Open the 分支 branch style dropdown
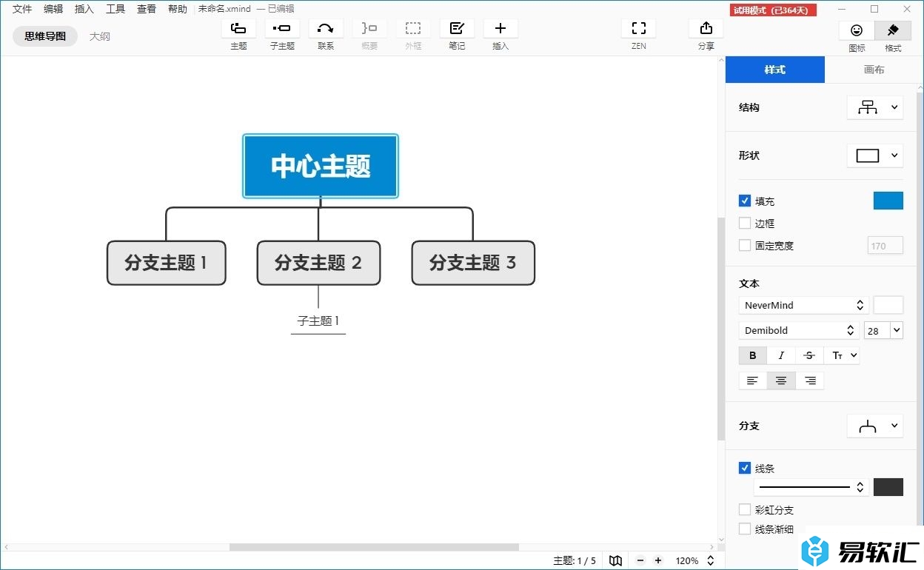Screen dimensions: 924x570 [x=875, y=426]
